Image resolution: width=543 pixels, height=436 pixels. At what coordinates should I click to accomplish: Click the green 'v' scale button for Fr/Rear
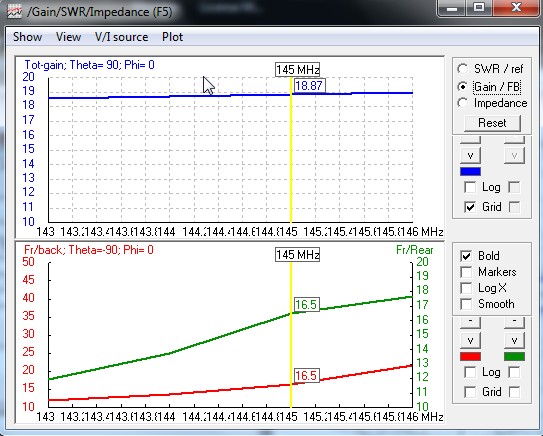tap(514, 341)
